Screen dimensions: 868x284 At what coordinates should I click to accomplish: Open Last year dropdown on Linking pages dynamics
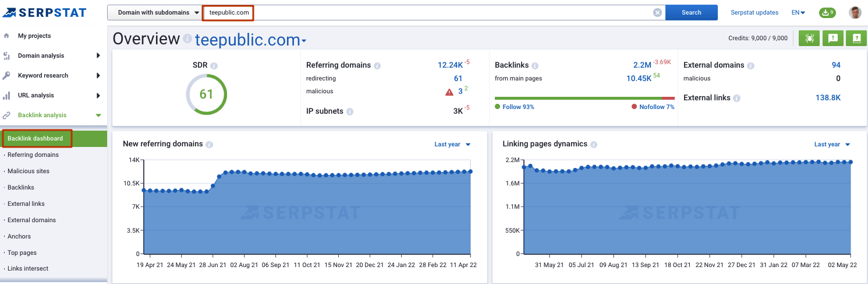pyautogui.click(x=832, y=145)
